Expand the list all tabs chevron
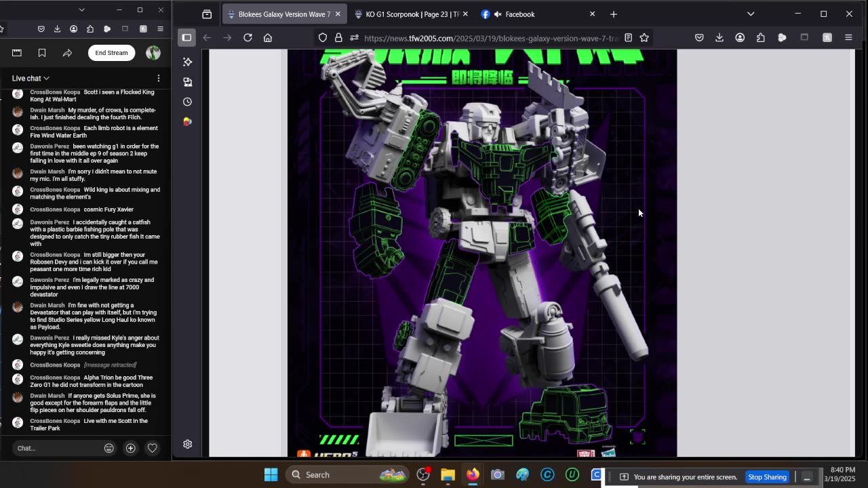 [x=751, y=14]
